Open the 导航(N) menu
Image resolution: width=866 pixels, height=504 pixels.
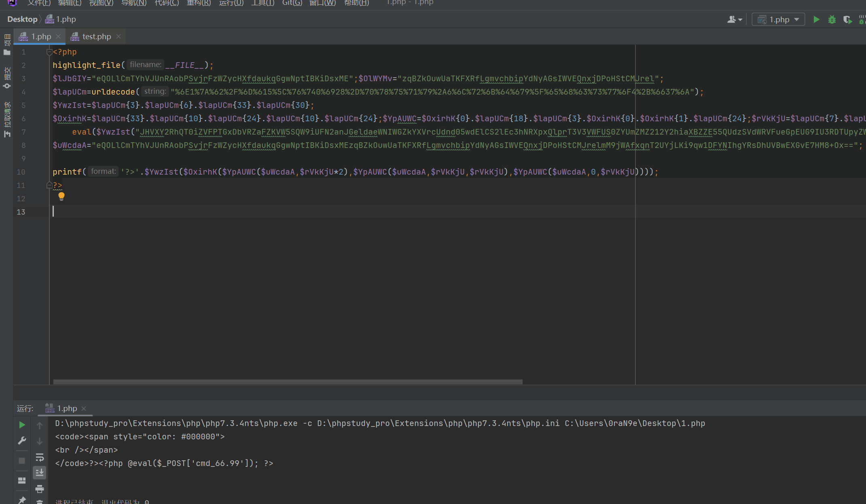(x=134, y=3)
